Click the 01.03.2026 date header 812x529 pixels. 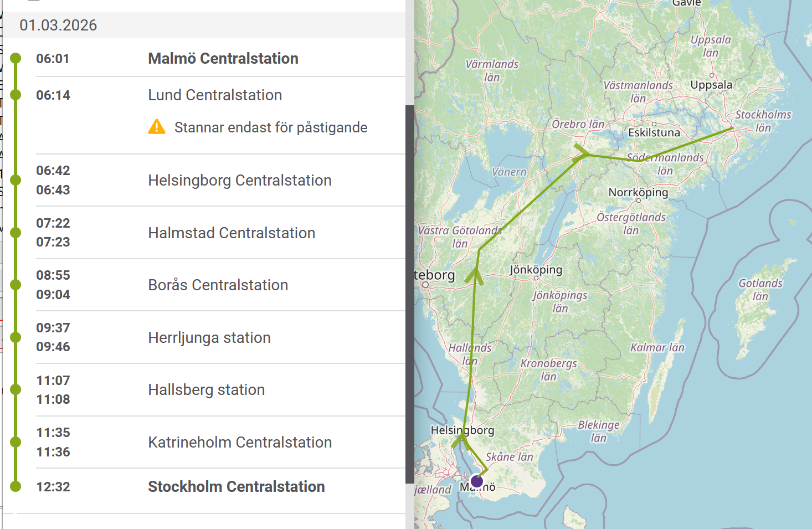[58, 25]
